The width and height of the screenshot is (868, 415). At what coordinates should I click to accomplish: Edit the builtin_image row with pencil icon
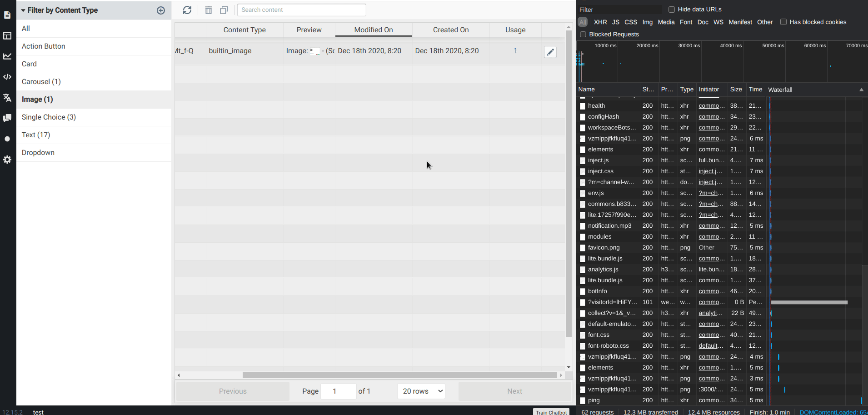pyautogui.click(x=550, y=52)
